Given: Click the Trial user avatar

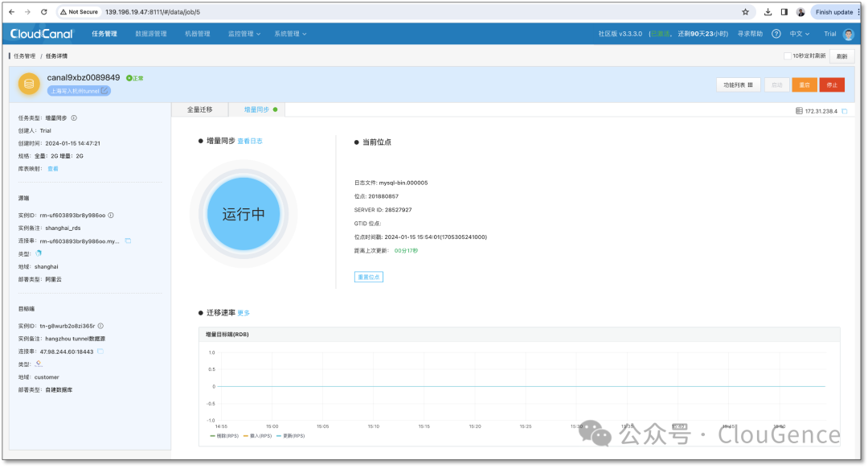Looking at the screenshot, I should [848, 34].
